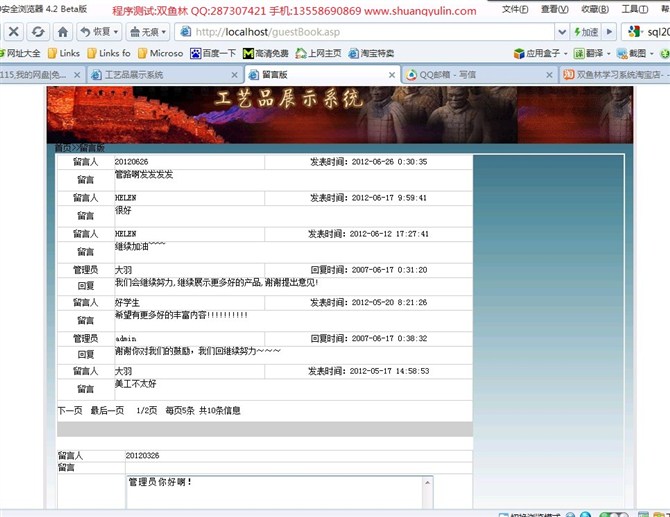Close the 留言版 tab
This screenshot has width=670, height=517.
[391, 75]
